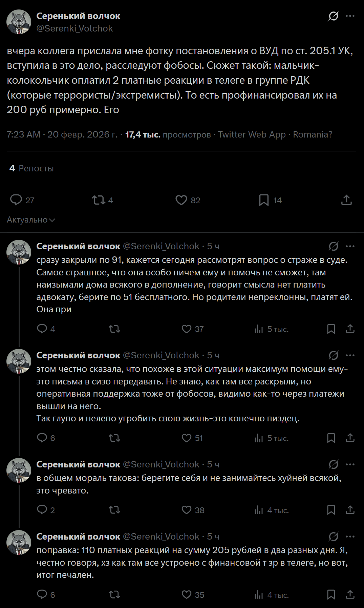This screenshot has width=364, height=608.
Task: Open replies to the main post
Action: click(16, 200)
